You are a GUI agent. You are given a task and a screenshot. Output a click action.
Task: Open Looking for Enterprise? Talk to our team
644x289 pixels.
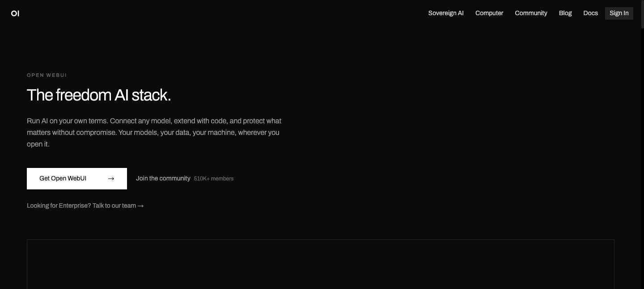coord(85,206)
